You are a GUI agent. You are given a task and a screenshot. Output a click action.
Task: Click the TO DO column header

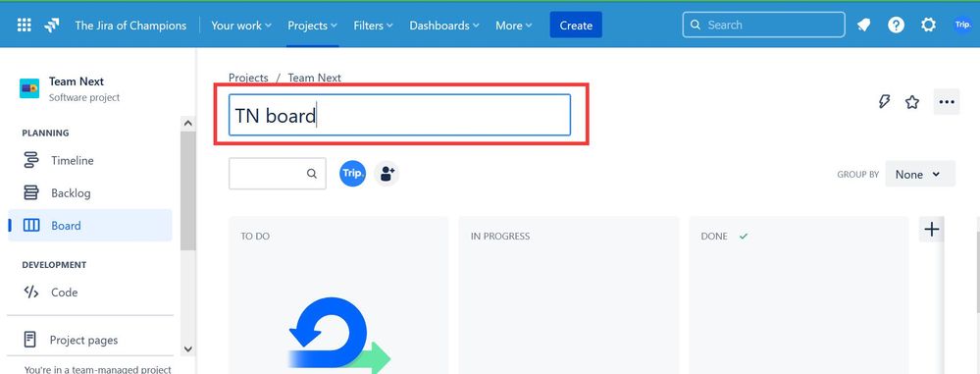pos(255,237)
